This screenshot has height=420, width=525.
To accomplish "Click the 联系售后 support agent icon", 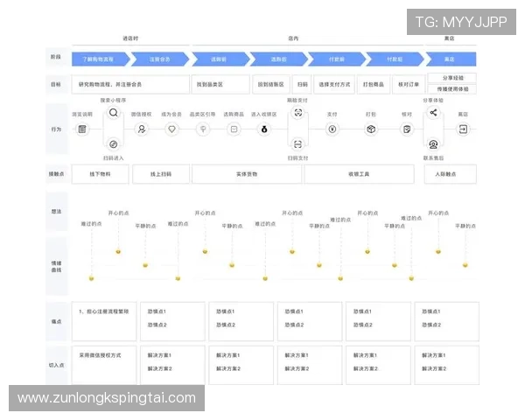I will (x=434, y=144).
